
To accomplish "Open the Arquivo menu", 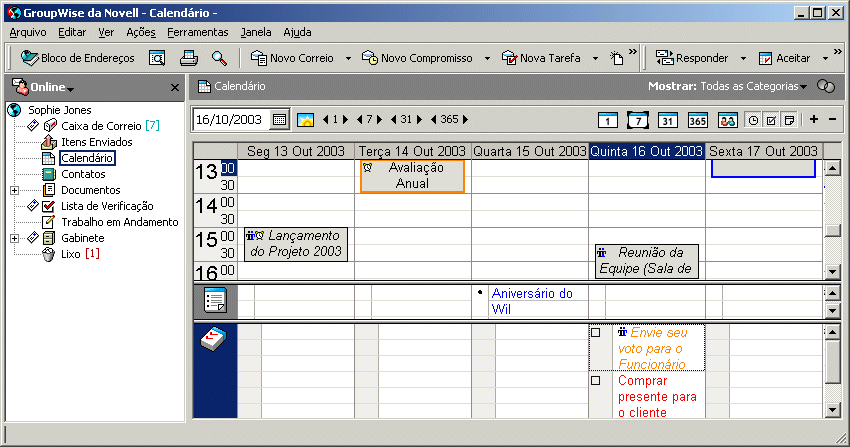I will point(28,33).
